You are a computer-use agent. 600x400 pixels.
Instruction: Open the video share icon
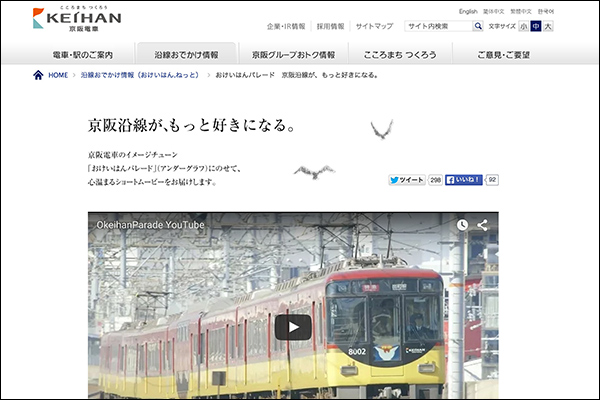click(x=482, y=225)
